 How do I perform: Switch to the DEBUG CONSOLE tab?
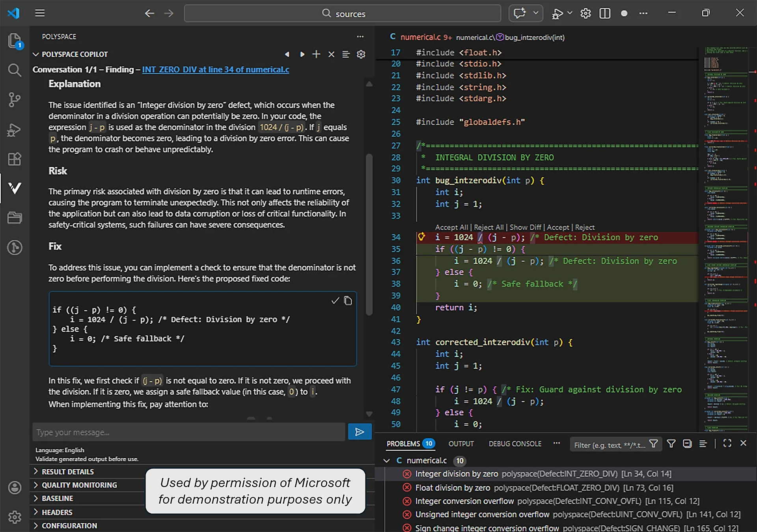pos(515,444)
